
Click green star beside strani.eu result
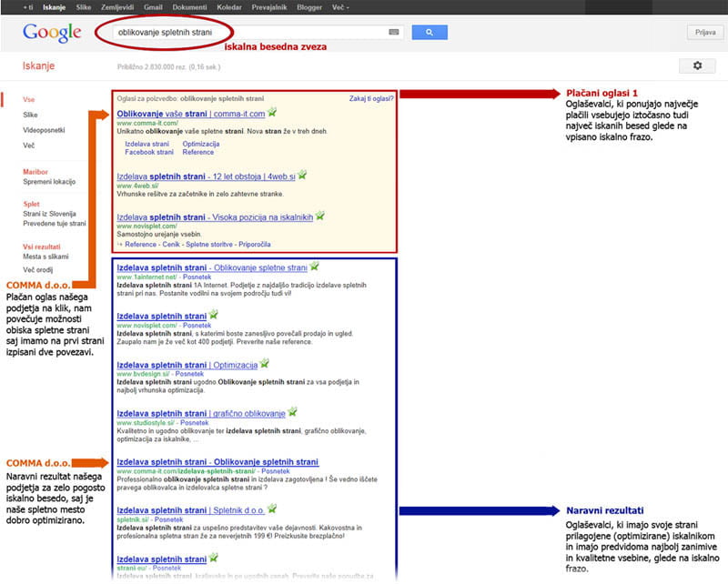214,558
